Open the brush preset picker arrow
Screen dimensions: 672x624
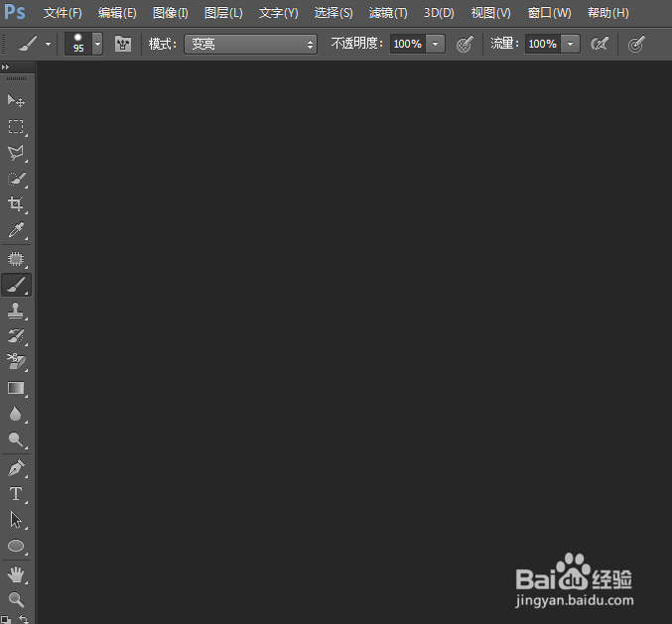pos(97,44)
